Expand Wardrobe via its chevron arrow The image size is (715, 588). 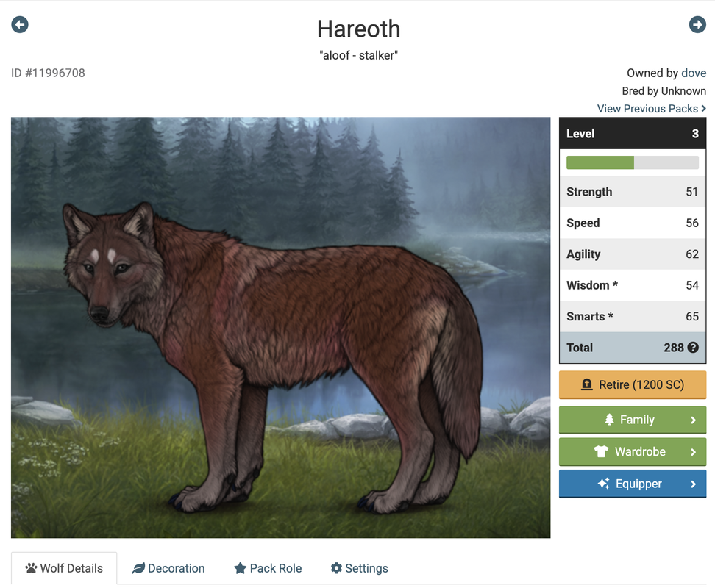693,452
